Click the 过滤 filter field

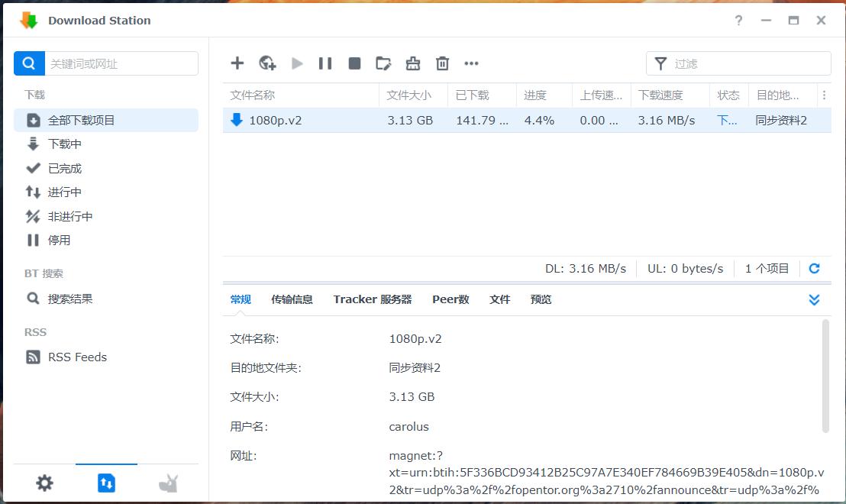click(x=738, y=63)
